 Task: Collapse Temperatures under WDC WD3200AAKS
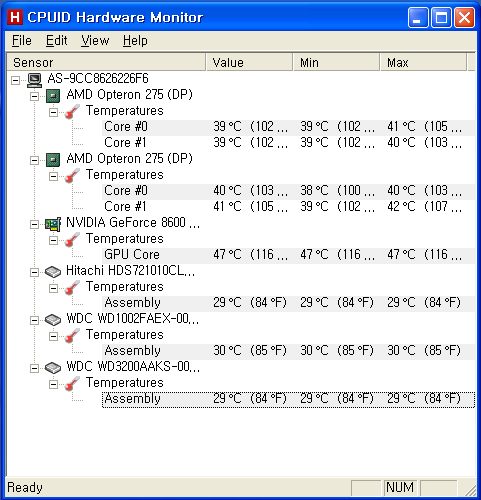click(x=53, y=384)
